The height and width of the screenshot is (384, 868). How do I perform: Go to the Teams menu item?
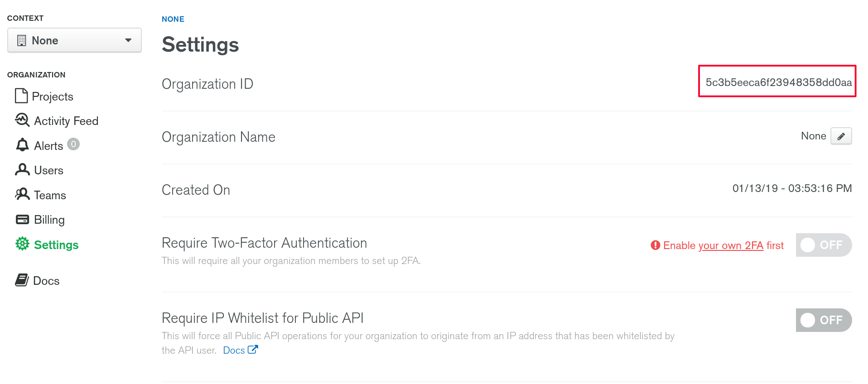(50, 195)
